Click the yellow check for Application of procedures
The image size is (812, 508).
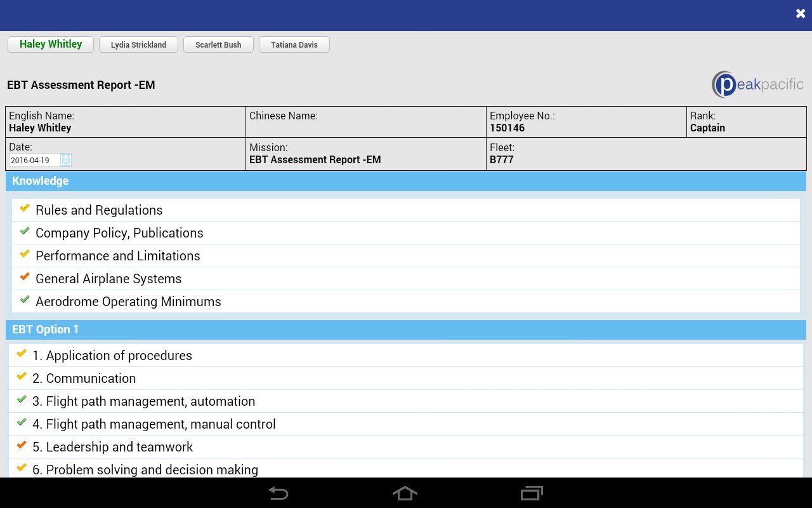pos(22,354)
